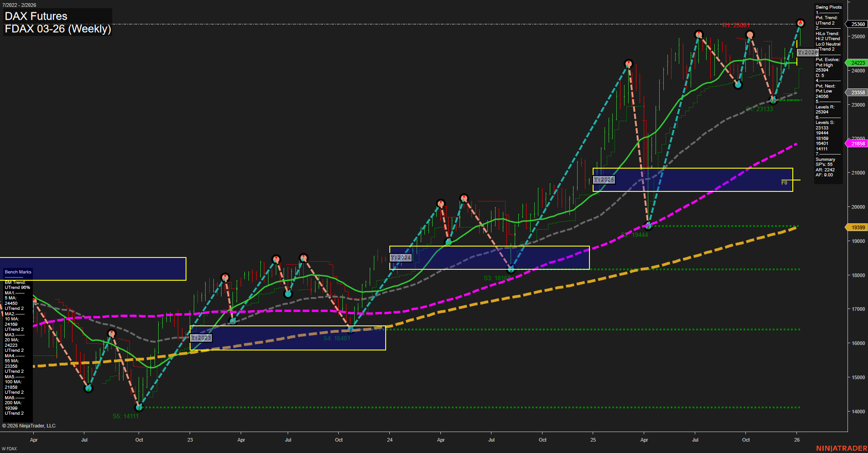Click the red swing-high pivot dot near R1
The image size is (868, 453).
[x=801, y=21]
